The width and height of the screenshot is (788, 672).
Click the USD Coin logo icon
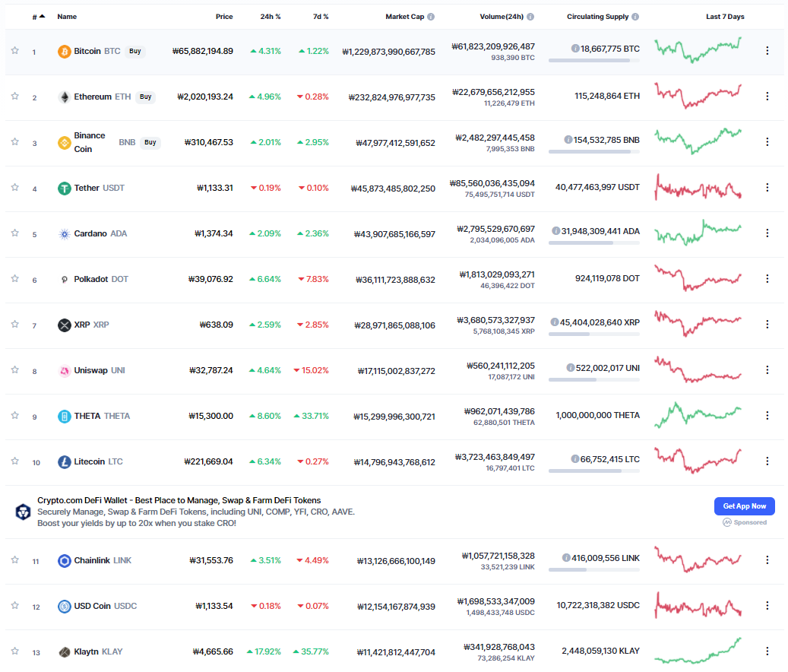[65, 607]
